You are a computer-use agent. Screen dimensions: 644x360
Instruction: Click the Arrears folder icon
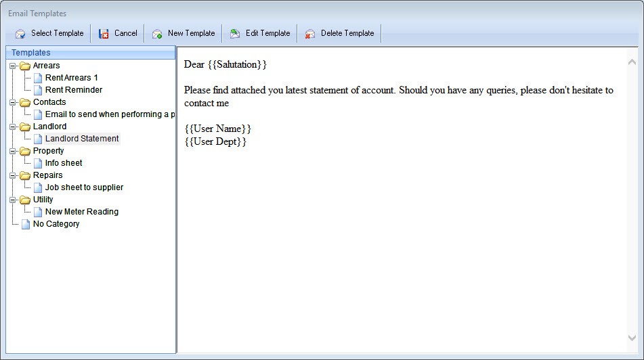pyautogui.click(x=25, y=66)
